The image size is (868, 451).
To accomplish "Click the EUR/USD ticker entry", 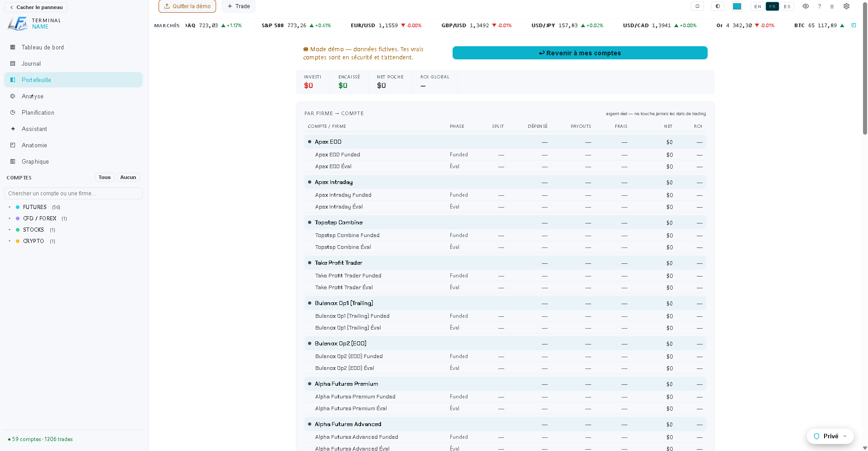I will (x=386, y=25).
